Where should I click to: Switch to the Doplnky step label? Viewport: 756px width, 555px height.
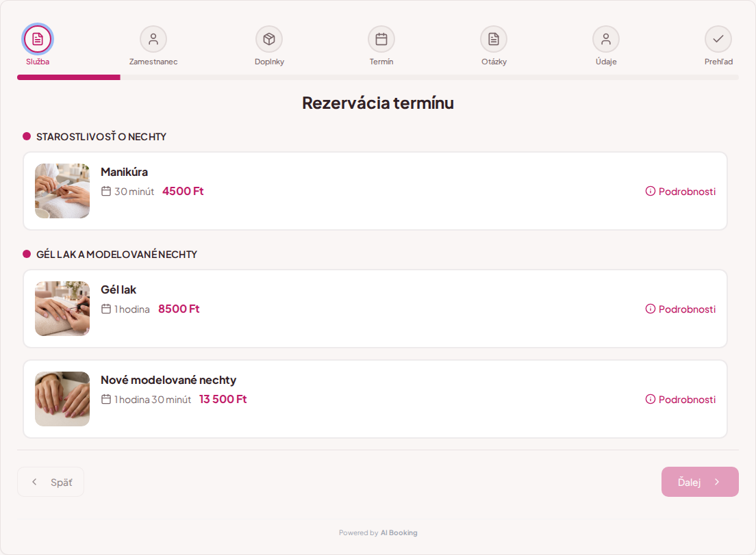(x=269, y=62)
